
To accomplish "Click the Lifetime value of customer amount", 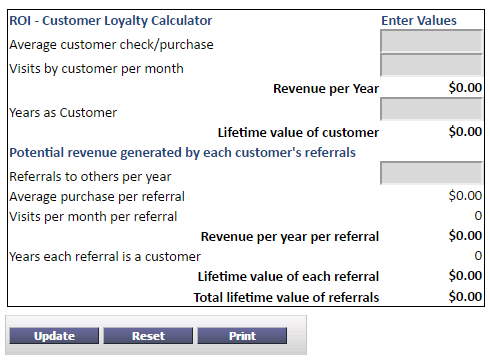I will pyautogui.click(x=465, y=132).
